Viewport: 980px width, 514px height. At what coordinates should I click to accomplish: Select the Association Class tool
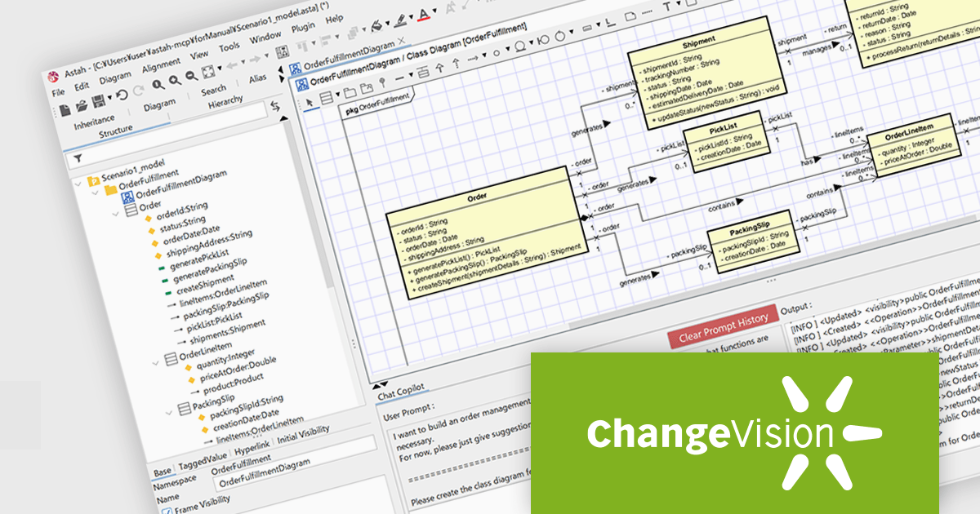[x=423, y=72]
